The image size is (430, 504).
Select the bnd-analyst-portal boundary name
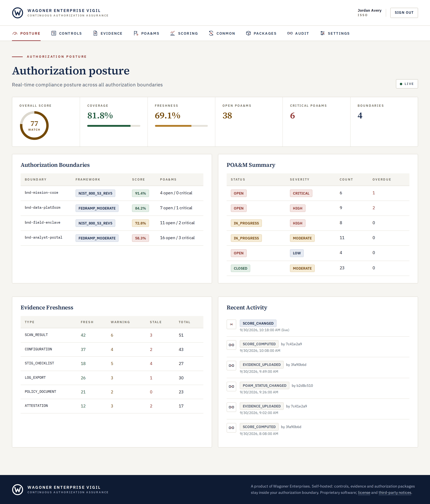[43, 237]
